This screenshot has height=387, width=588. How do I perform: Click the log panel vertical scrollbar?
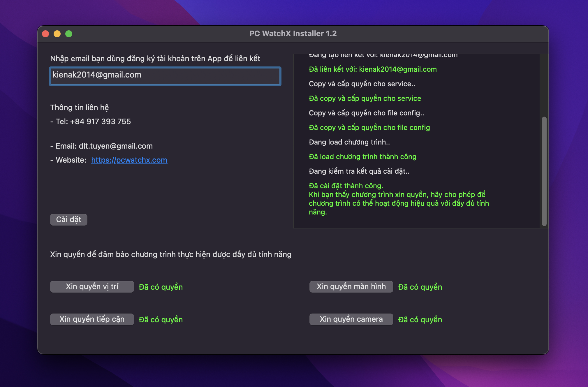pyautogui.click(x=544, y=171)
